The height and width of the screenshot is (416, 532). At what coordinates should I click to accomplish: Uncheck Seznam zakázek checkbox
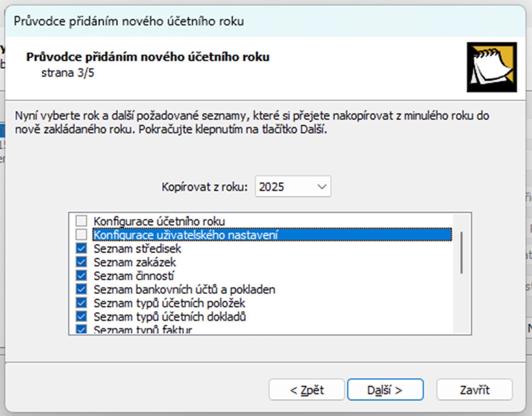81,262
